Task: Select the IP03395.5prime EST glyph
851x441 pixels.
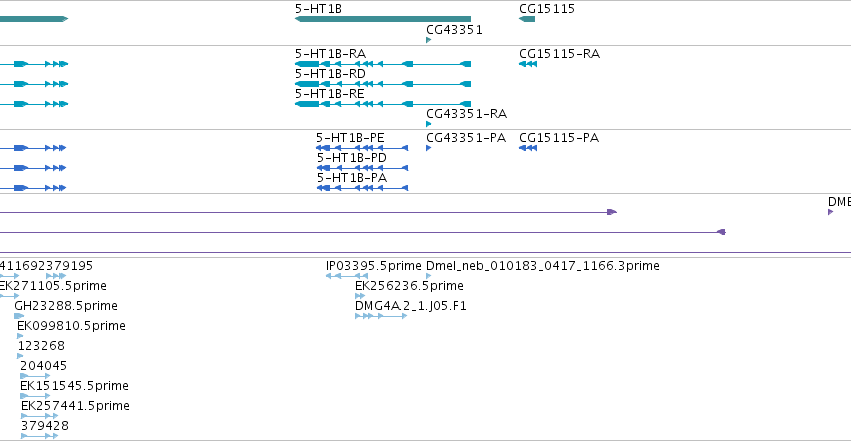Action: 347,276
